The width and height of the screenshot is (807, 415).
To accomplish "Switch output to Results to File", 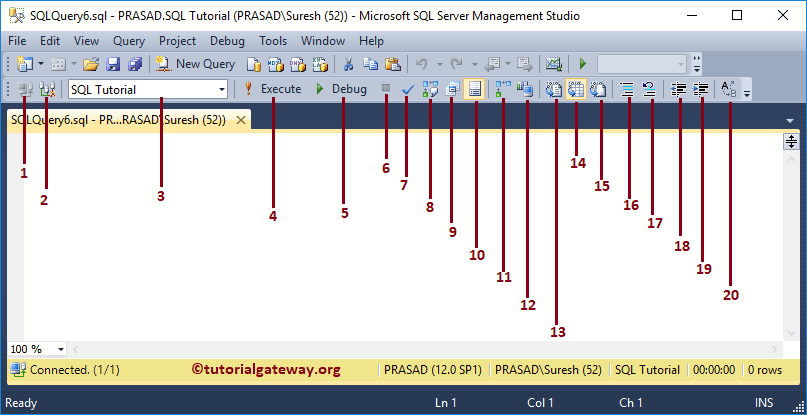I will pos(598,90).
